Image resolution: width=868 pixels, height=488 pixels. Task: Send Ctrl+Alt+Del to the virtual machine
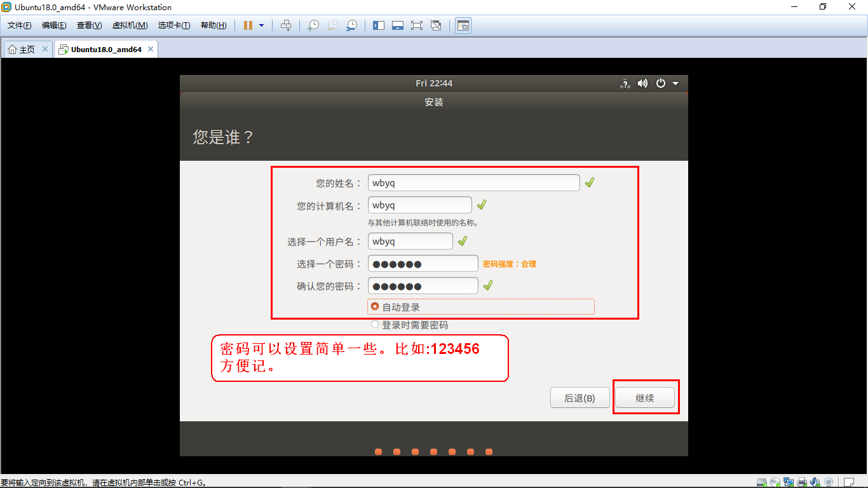point(286,25)
